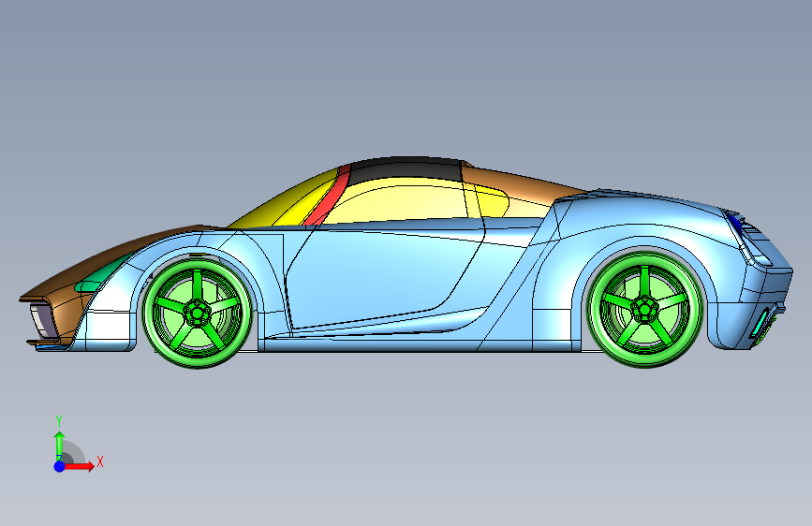The height and width of the screenshot is (526, 812).
Task: Click the X axis label text
Action: (x=100, y=461)
